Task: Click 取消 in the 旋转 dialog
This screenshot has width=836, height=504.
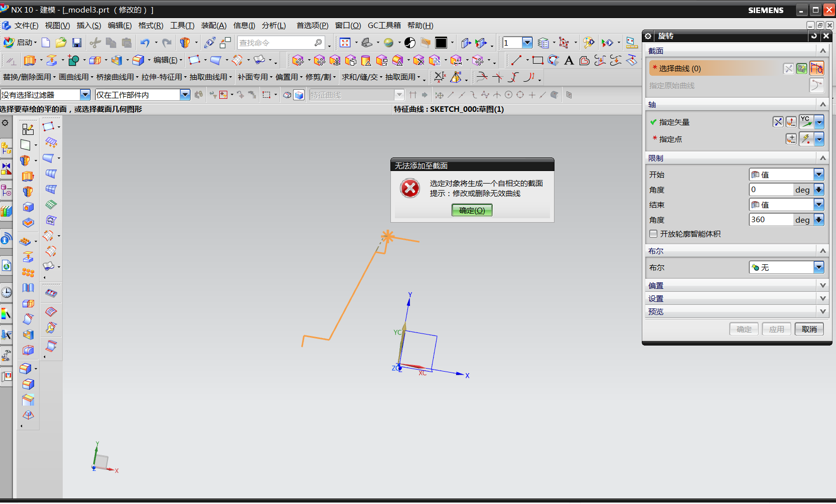Action: click(x=809, y=329)
